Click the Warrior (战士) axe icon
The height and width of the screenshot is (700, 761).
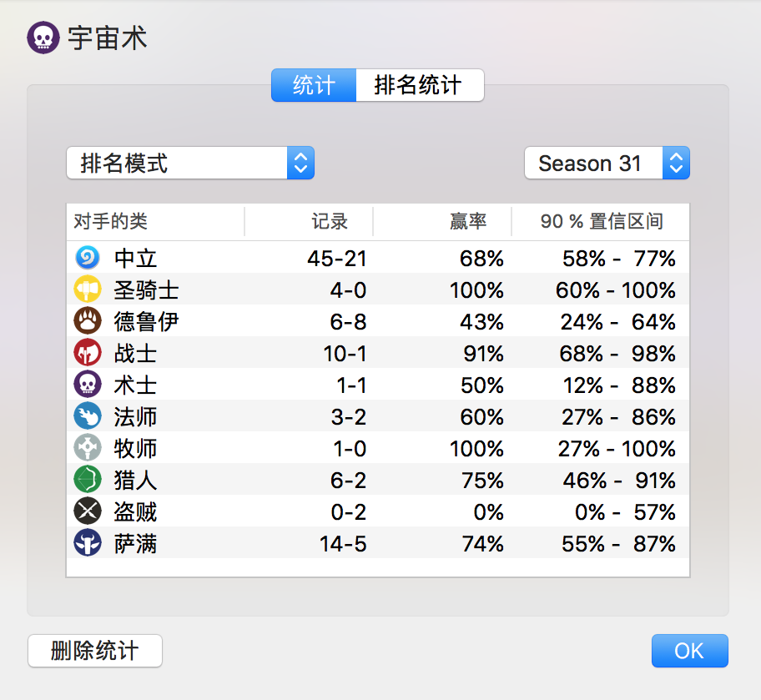tap(88, 353)
